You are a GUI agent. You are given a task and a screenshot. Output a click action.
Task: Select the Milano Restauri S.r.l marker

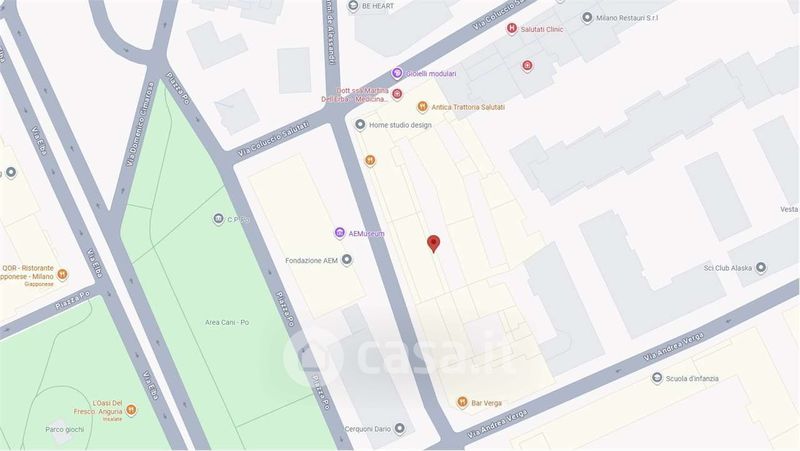[587, 17]
